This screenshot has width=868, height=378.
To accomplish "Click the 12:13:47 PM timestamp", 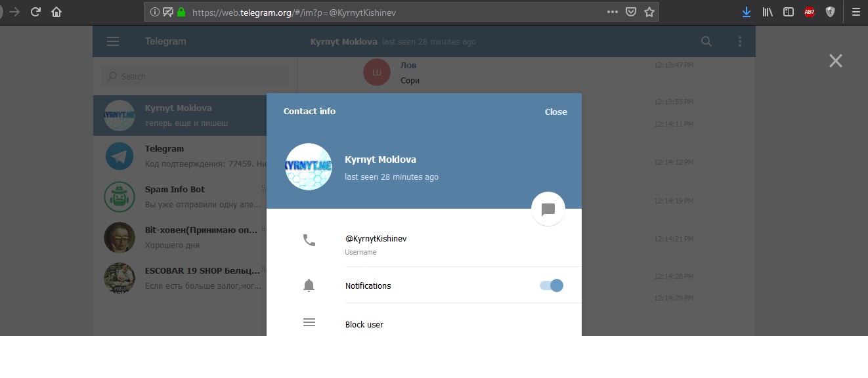I will tap(674, 65).
